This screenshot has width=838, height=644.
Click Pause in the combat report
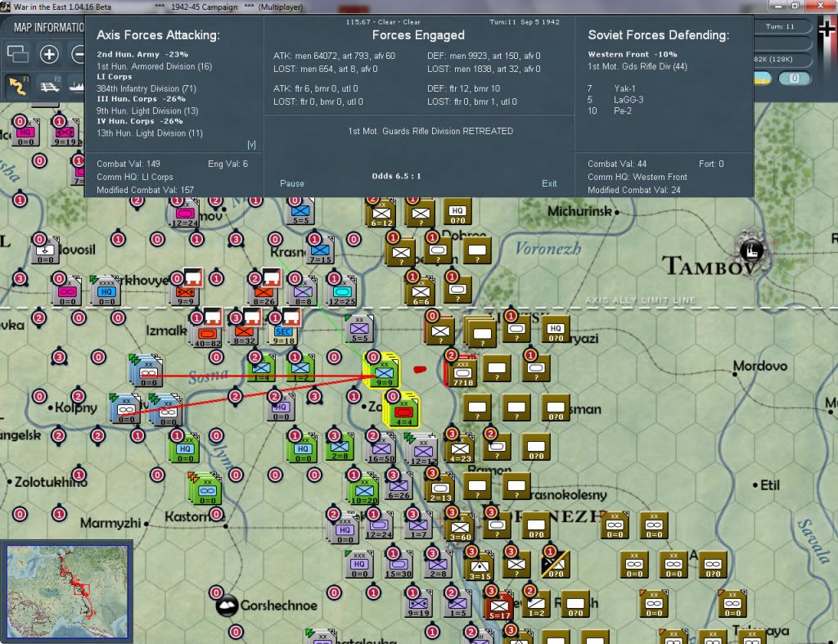pyautogui.click(x=292, y=183)
